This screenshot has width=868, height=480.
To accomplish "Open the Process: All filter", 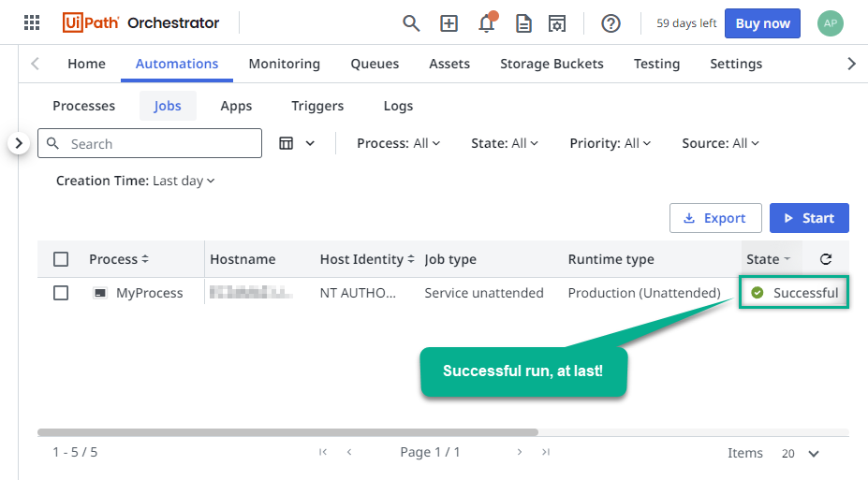I will point(399,143).
